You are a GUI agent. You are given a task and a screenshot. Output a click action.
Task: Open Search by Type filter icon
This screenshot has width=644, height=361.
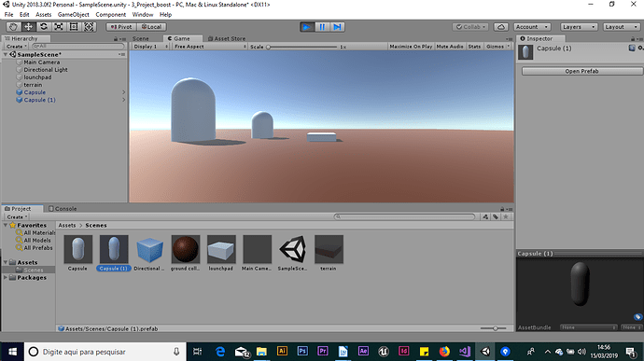485,216
